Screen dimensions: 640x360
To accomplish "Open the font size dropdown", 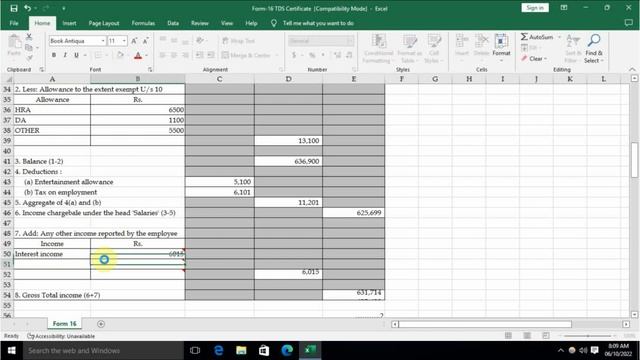I will [x=124, y=41].
